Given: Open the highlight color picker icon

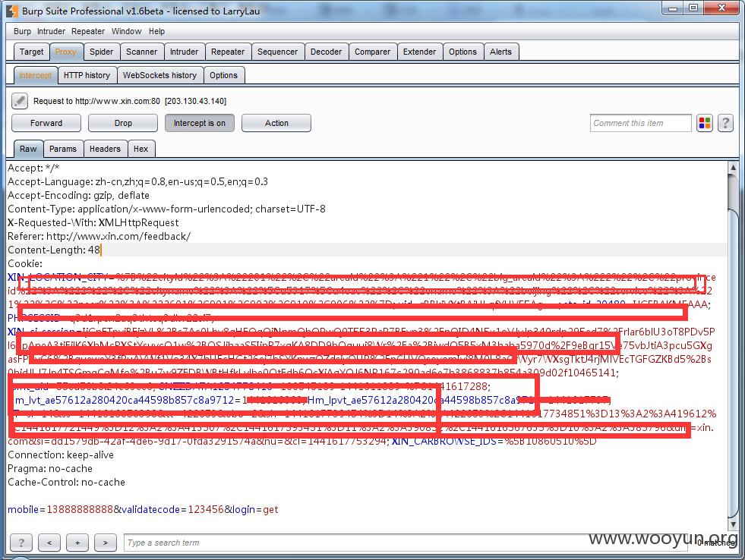Looking at the screenshot, I should (705, 124).
